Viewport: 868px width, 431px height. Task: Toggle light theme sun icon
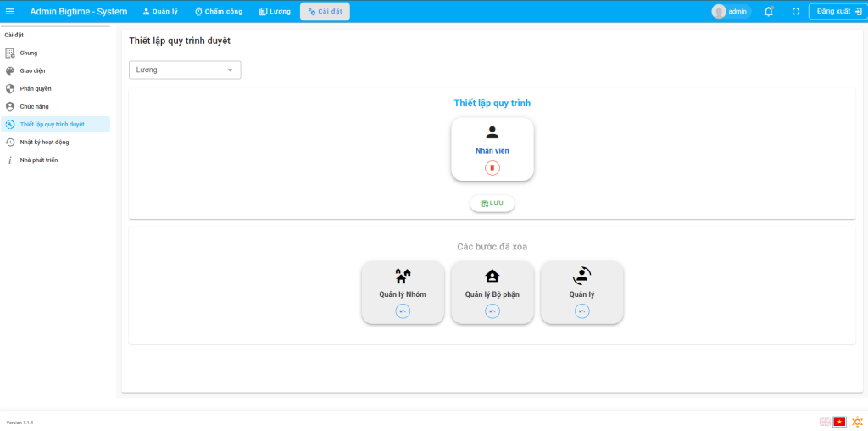[857, 422]
